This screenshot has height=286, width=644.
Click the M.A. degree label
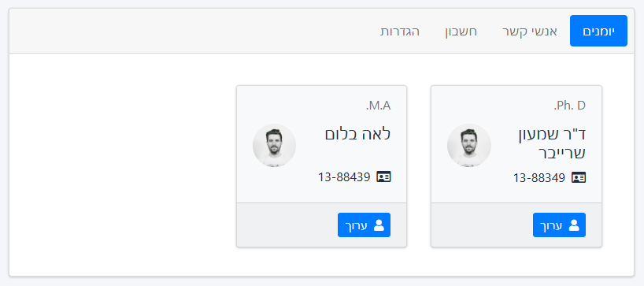pos(378,106)
